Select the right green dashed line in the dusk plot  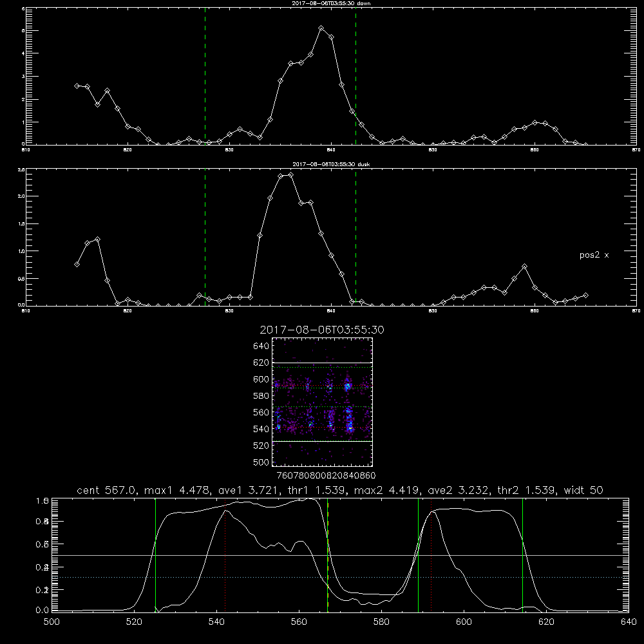tap(355, 237)
